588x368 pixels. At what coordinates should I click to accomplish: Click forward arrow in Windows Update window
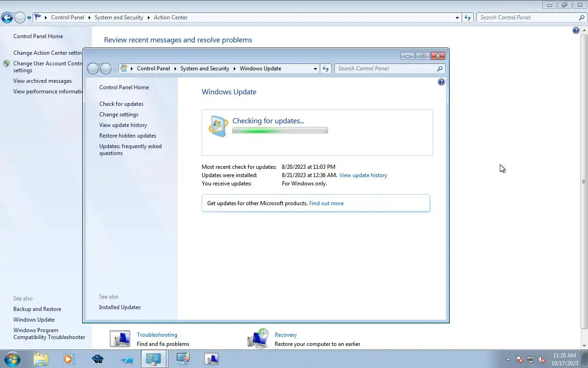106,69
